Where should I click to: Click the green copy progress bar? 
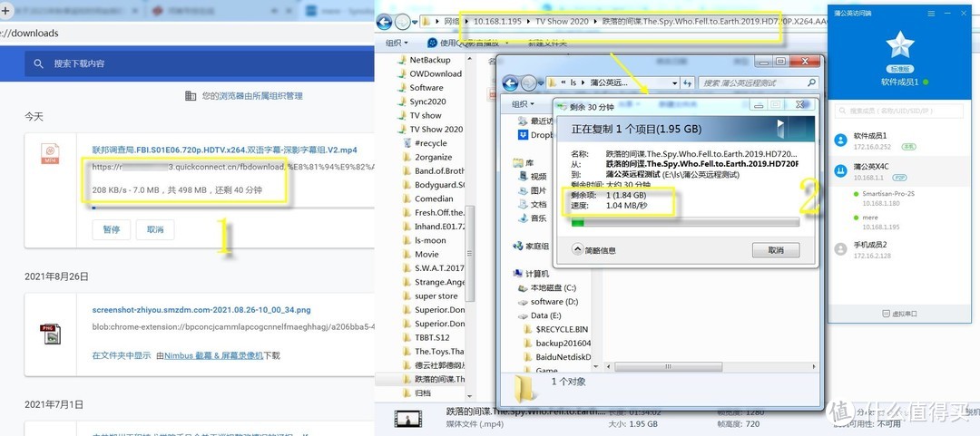tap(686, 222)
